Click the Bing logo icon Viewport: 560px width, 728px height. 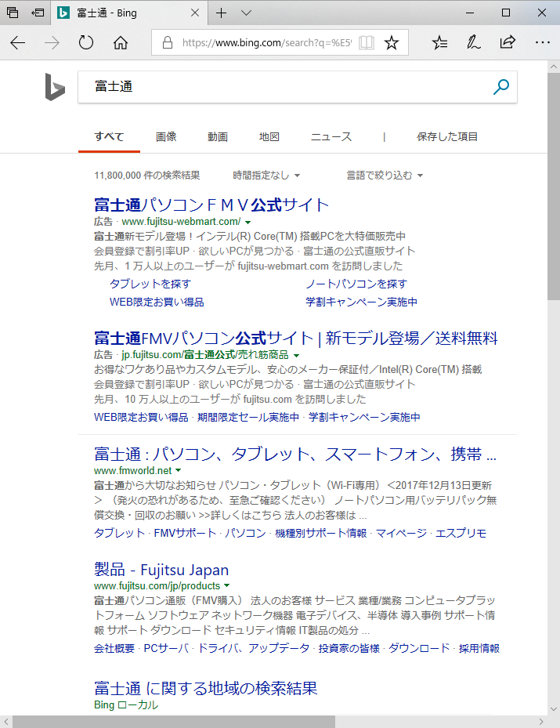point(55,87)
